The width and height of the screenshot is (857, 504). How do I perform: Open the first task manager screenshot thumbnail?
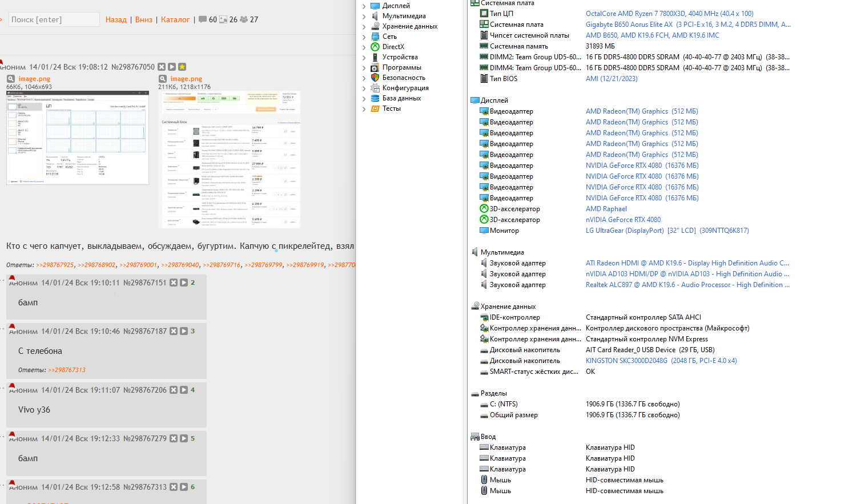point(78,138)
